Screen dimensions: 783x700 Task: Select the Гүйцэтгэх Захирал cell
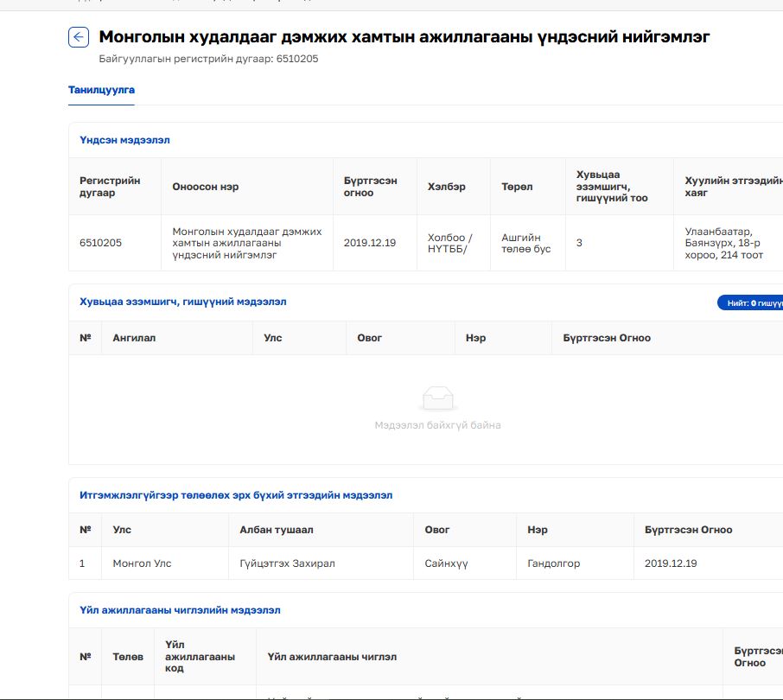pyautogui.click(x=287, y=563)
